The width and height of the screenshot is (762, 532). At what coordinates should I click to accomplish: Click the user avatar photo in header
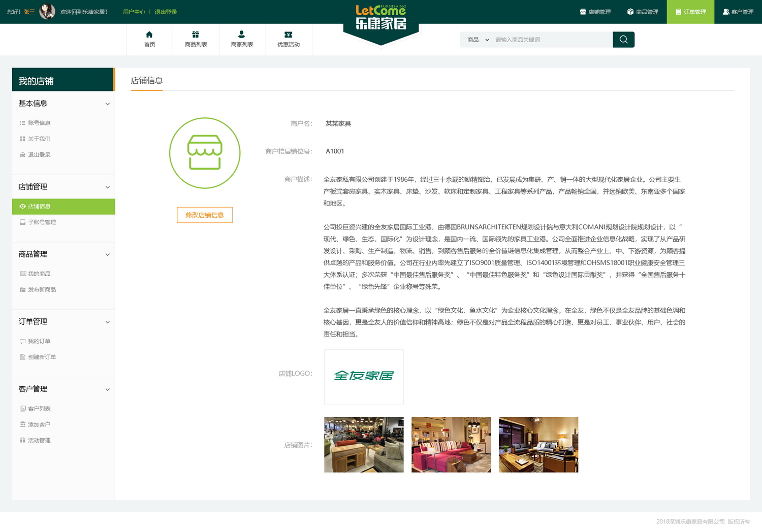coord(47,11)
